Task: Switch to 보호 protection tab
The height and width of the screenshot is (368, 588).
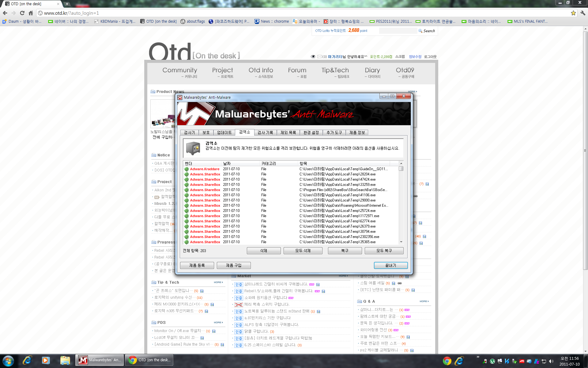Action: tap(206, 132)
